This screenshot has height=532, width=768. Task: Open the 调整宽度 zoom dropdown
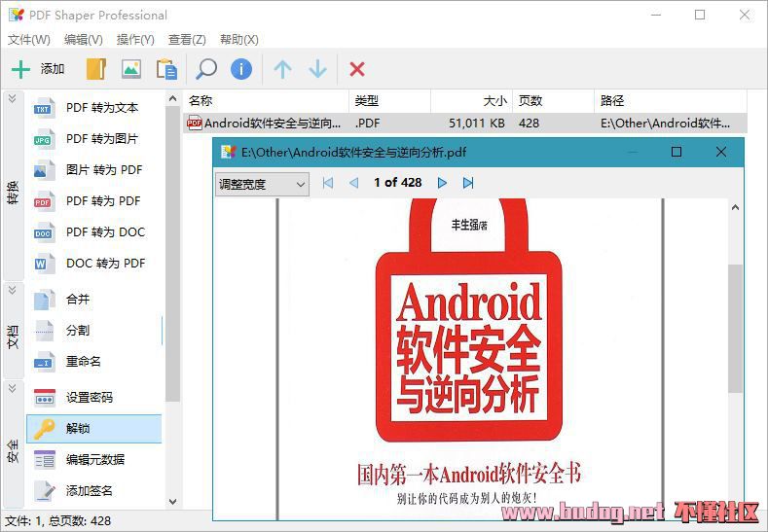coord(262,185)
